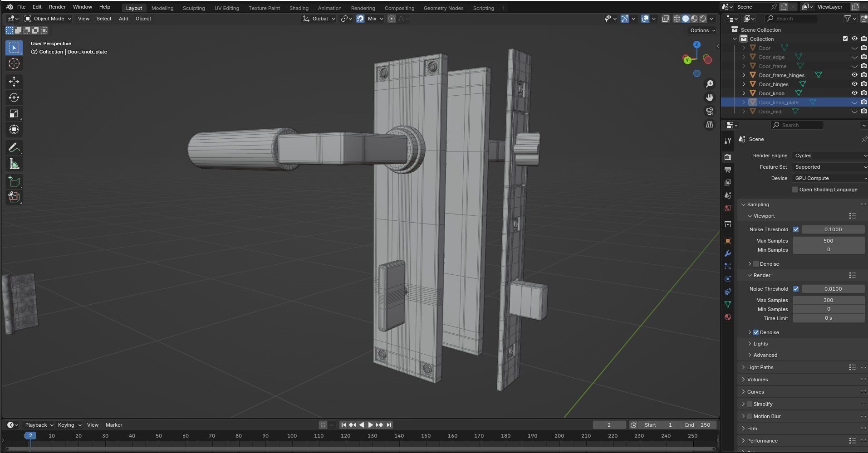The image size is (868, 453).
Task: Select the Annotate tool
Action: click(x=14, y=148)
